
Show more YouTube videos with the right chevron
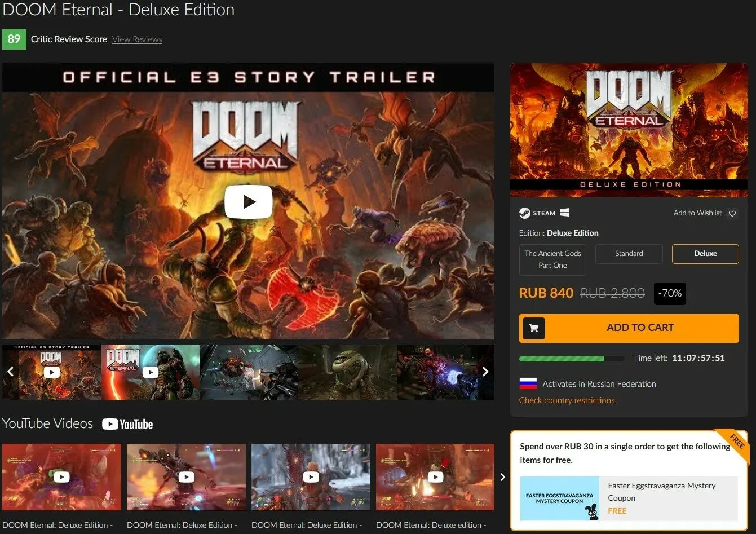[502, 477]
